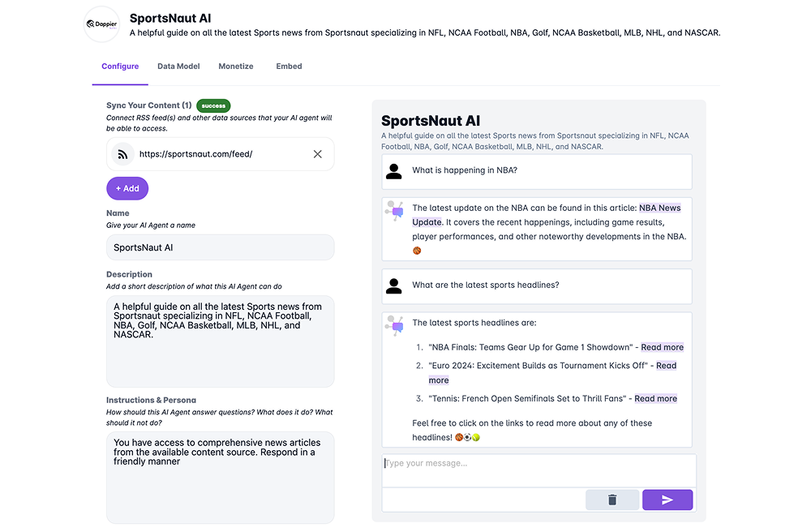Click AI agent icon beside headlines answer
798x532 pixels.
[395, 326]
